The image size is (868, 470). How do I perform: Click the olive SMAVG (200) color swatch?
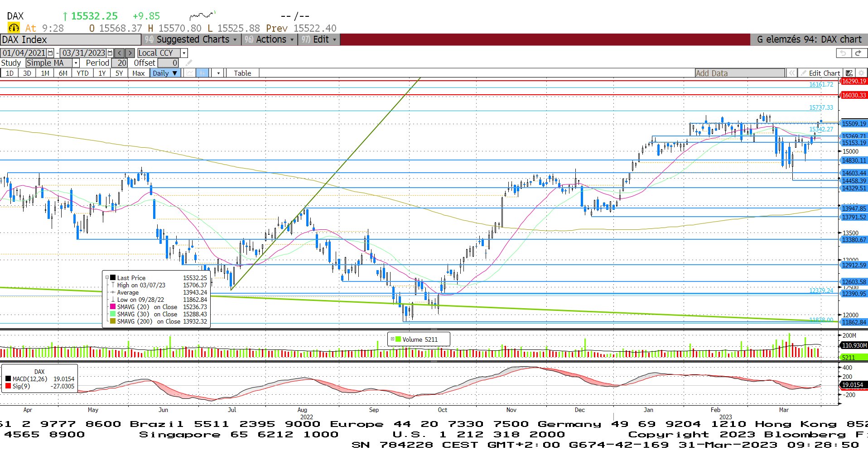pyautogui.click(x=113, y=321)
